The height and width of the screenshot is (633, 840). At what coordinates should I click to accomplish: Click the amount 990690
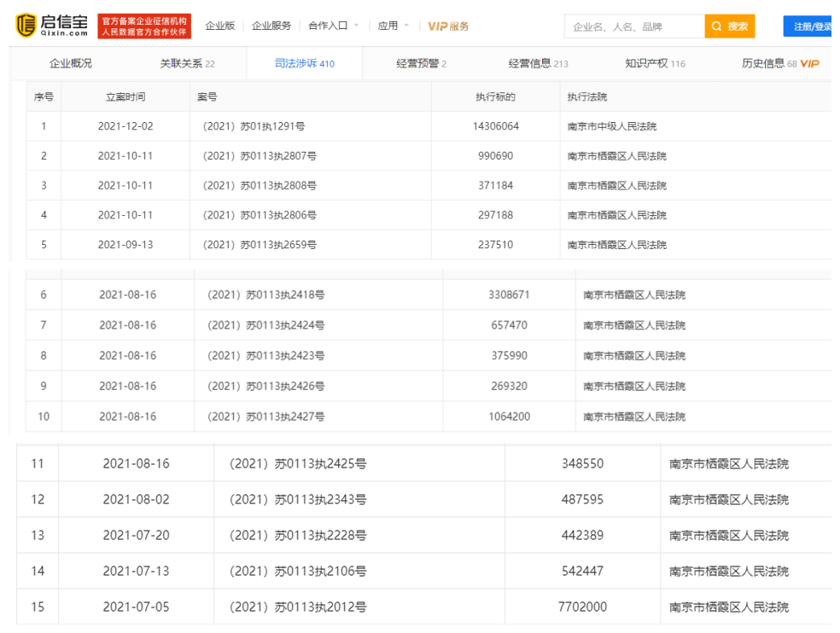[495, 156]
